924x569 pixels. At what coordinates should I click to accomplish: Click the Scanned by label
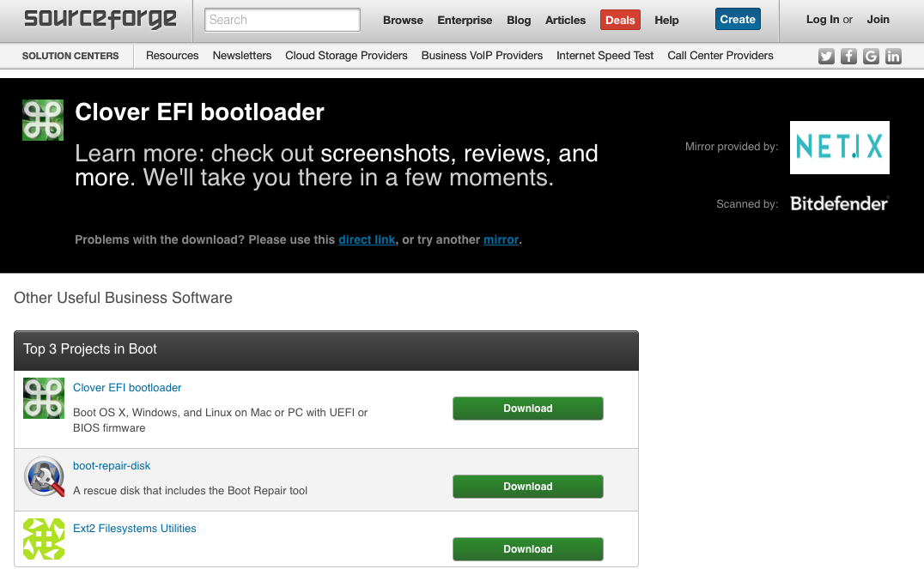[x=746, y=204]
